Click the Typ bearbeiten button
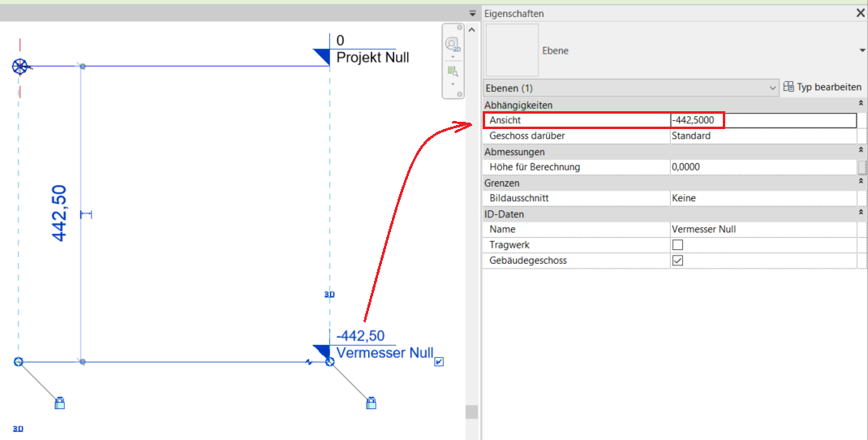This screenshot has height=440, width=868. point(822,88)
